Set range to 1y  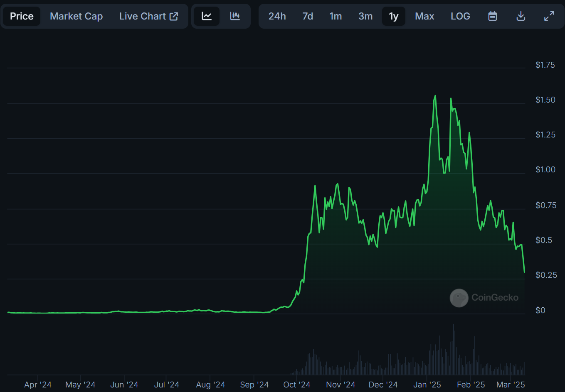click(x=394, y=16)
